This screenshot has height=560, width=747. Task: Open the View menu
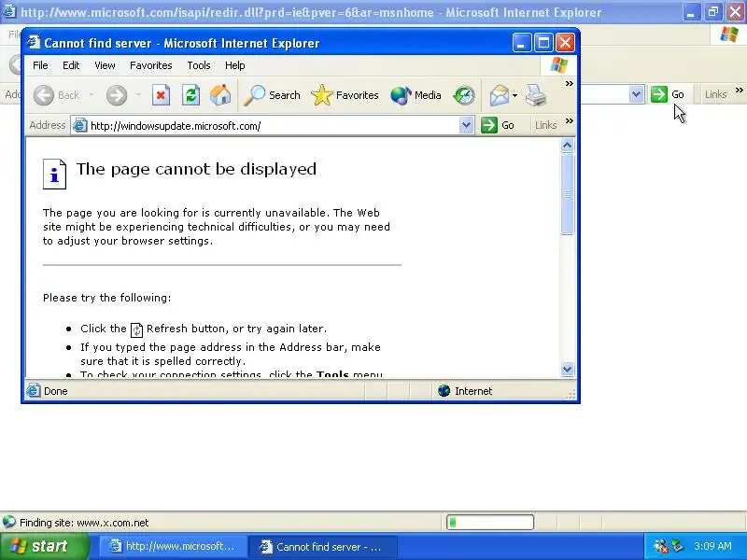(105, 65)
